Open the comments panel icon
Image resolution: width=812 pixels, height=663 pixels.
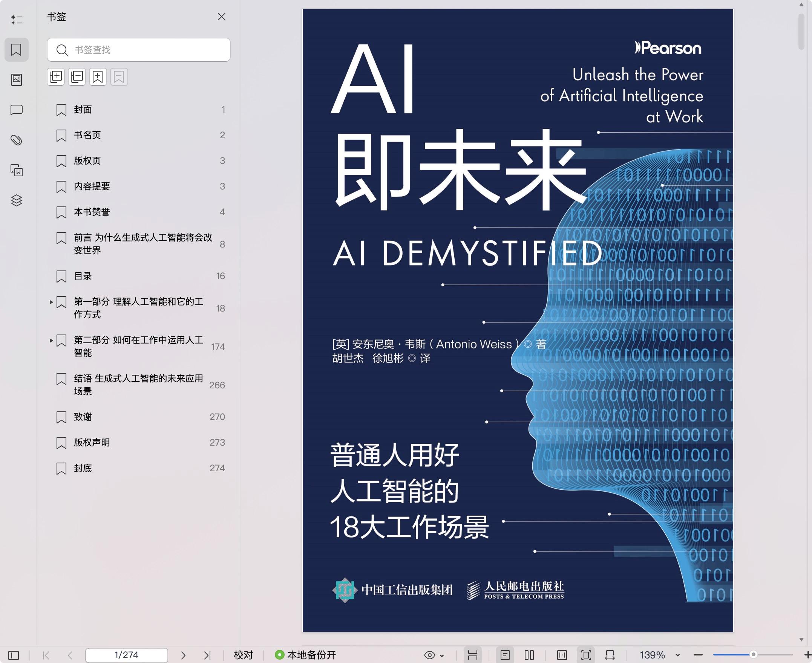coord(17,110)
